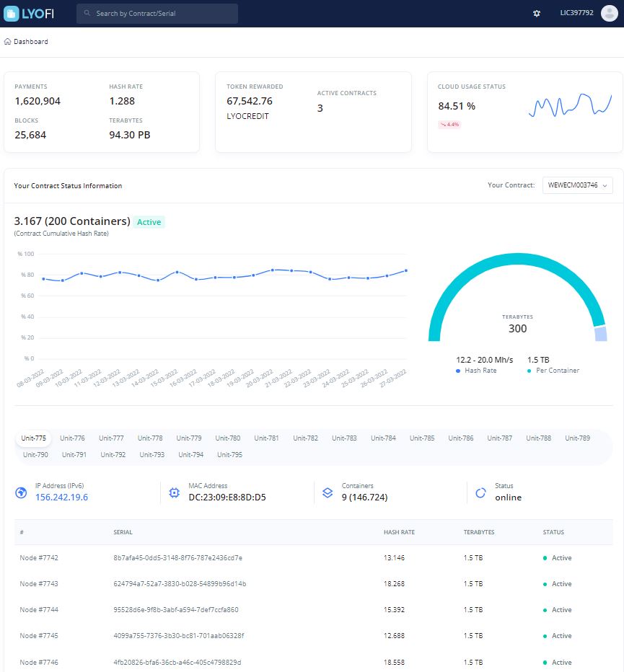Screen dimensions: 624x672
Task: Open the Unit-788 tab
Action: pos(539,438)
